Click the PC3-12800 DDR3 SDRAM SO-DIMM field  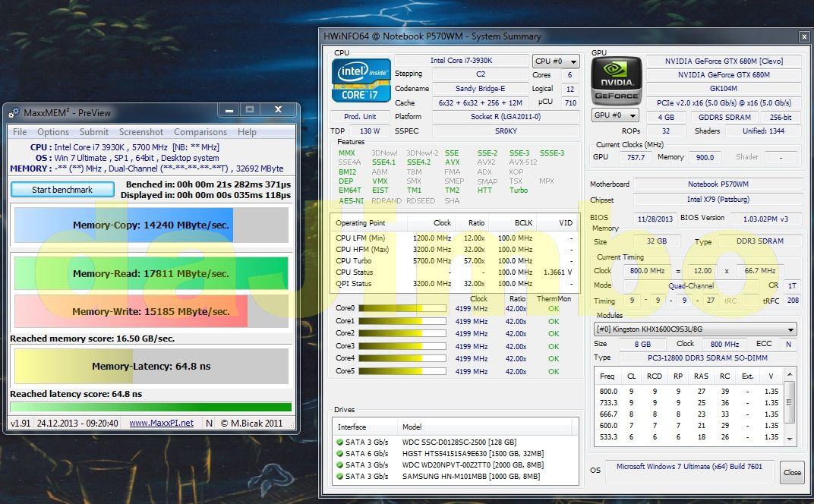click(708, 358)
